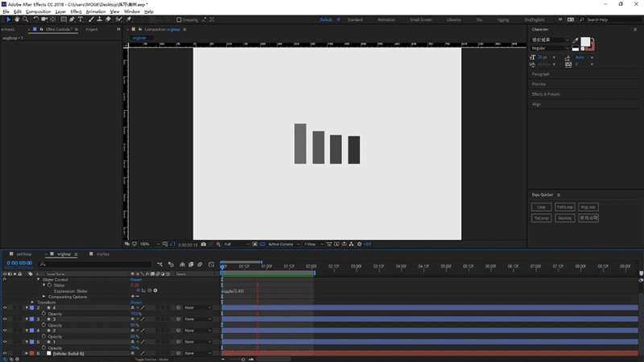This screenshot has height=362, width=644.
Task: Hide layer 2 named 4 with eye toggle
Action: coord(5,307)
